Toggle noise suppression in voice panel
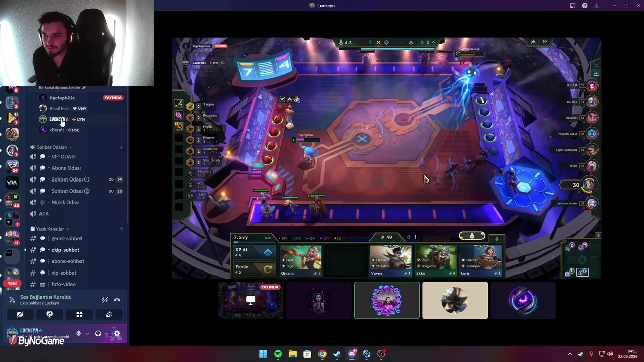Screen dimensions: 644x362 105,300
